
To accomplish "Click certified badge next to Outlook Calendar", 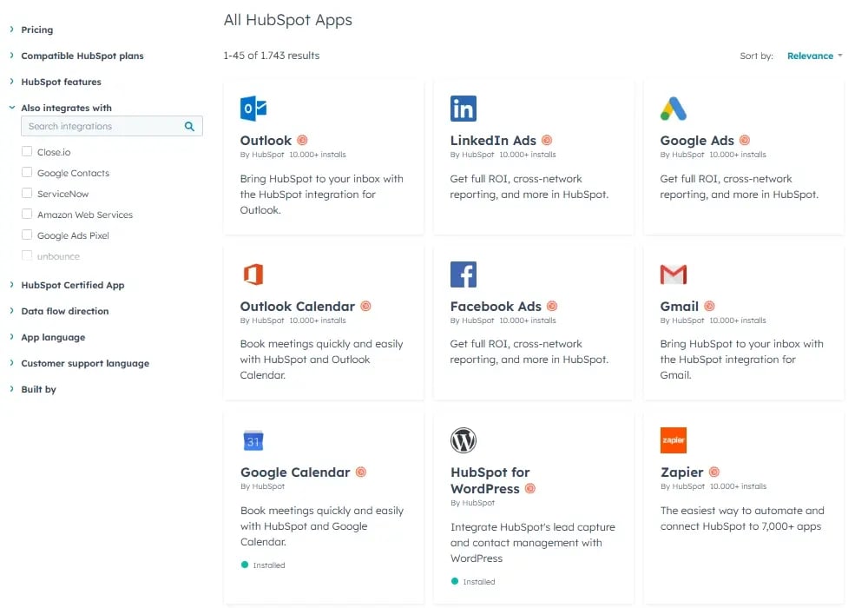I will point(365,306).
